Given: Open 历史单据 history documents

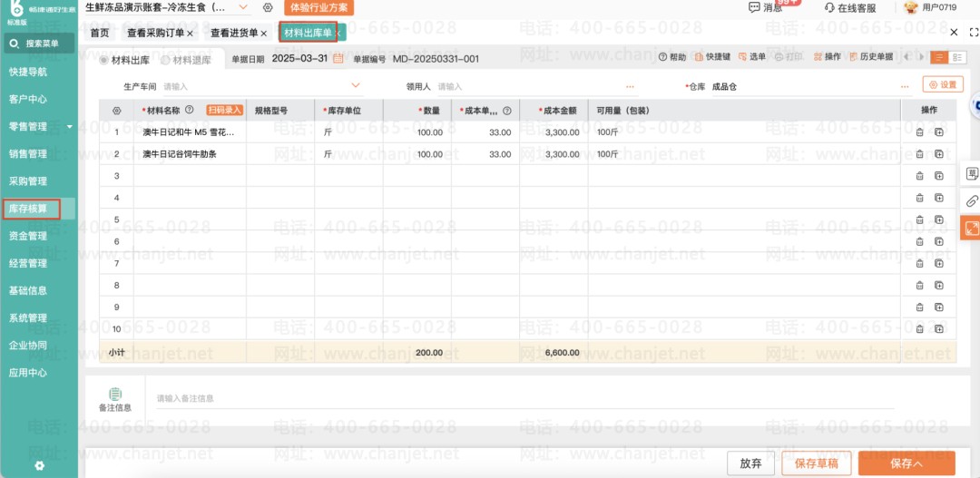Looking at the screenshot, I should tap(871, 57).
